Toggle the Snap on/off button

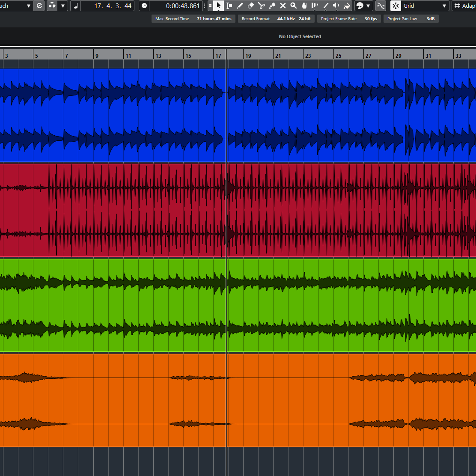(396, 6)
